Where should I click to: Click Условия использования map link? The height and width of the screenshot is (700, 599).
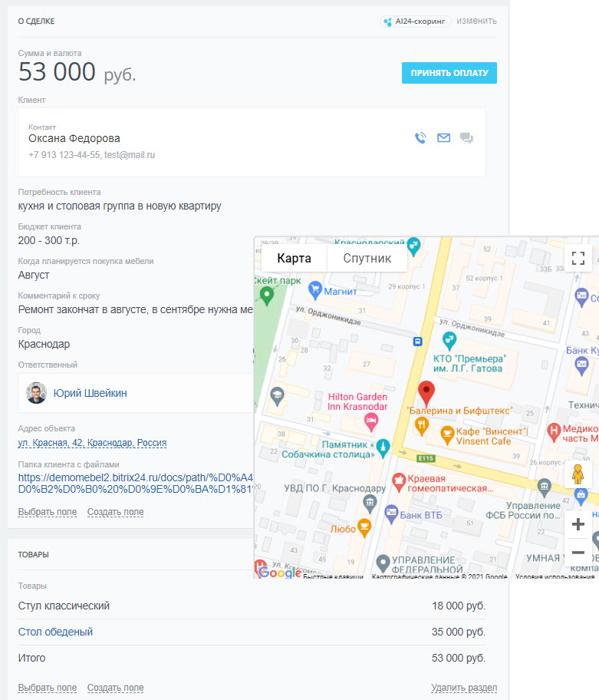point(555,576)
